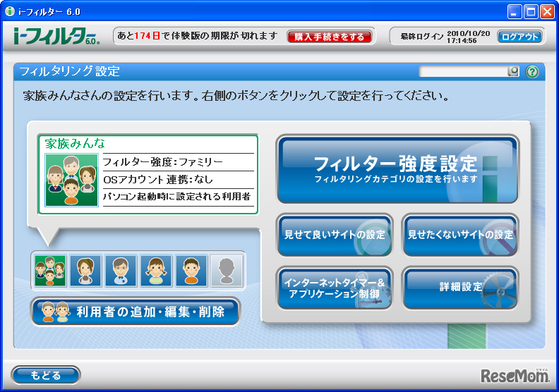The image size is (559, 392).
Task: Open フィルター強度設定
Action: coord(397,169)
